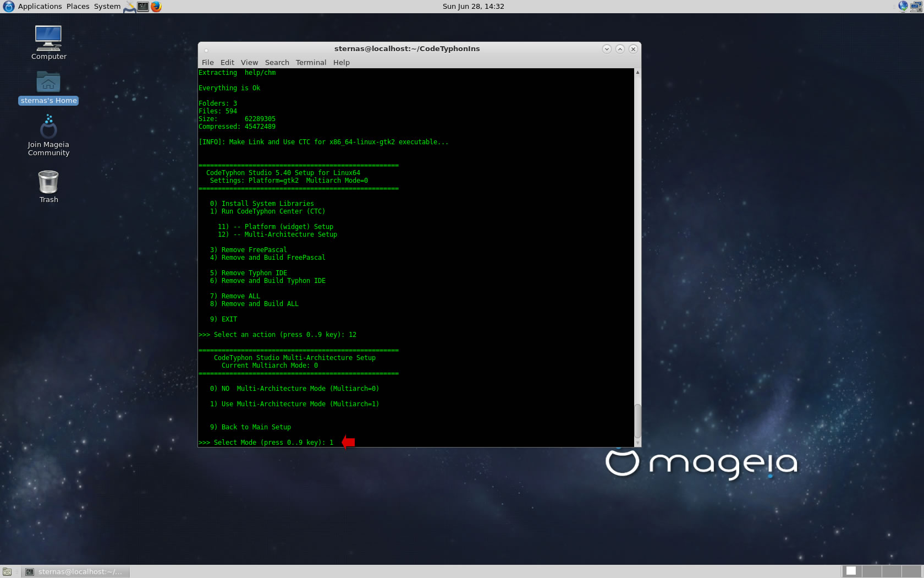Click the 'Current Multiarch Mode: 0' line
The height and width of the screenshot is (578, 924).
[x=269, y=366]
